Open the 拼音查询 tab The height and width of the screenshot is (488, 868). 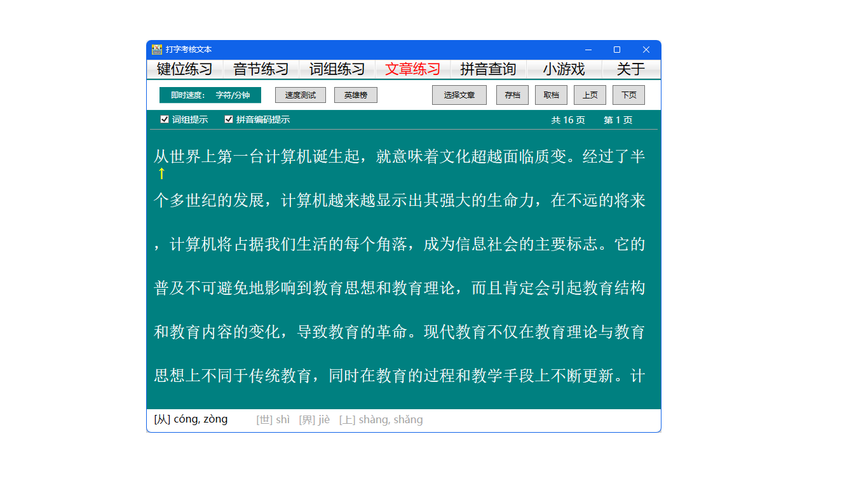click(x=488, y=69)
